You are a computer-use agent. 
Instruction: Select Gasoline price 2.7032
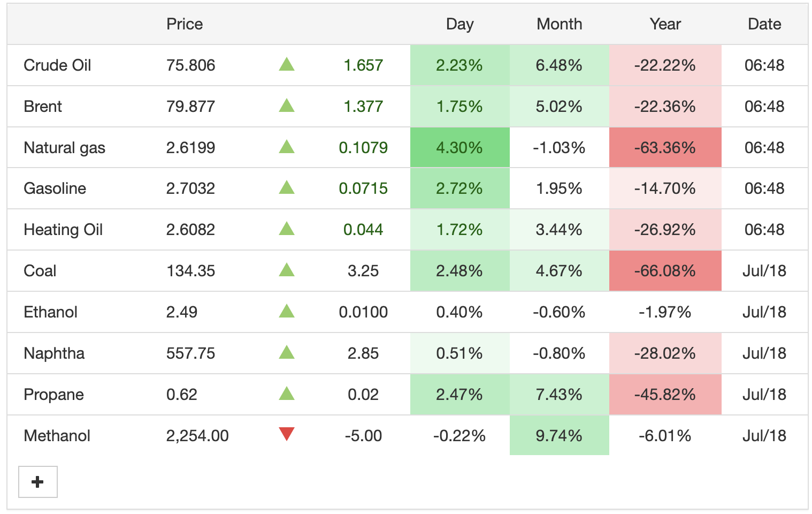click(x=190, y=188)
